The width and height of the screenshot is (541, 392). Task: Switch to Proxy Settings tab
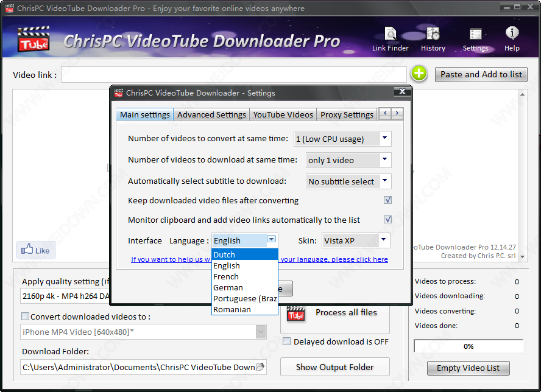[x=347, y=114]
